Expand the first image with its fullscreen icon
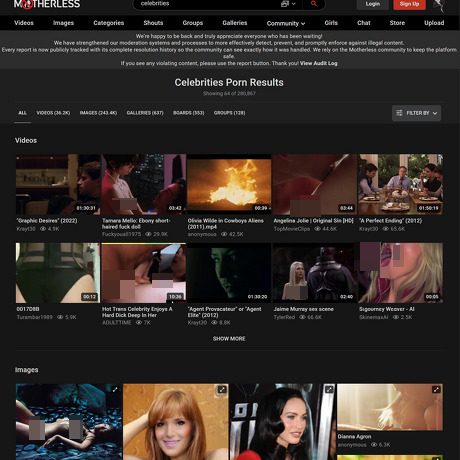460x460 pixels. 115,389
